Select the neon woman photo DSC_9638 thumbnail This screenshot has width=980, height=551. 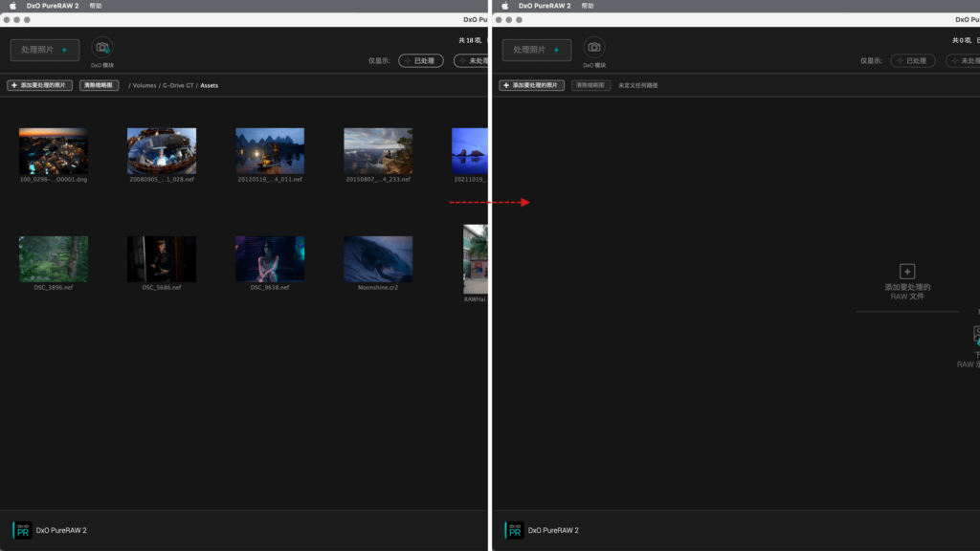[x=269, y=259]
